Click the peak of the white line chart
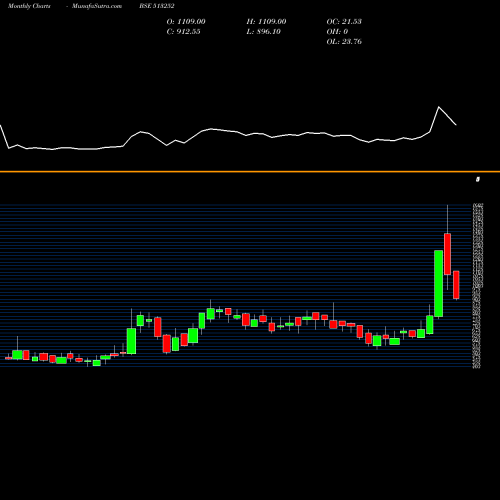This screenshot has width=500, height=500. [x=439, y=107]
